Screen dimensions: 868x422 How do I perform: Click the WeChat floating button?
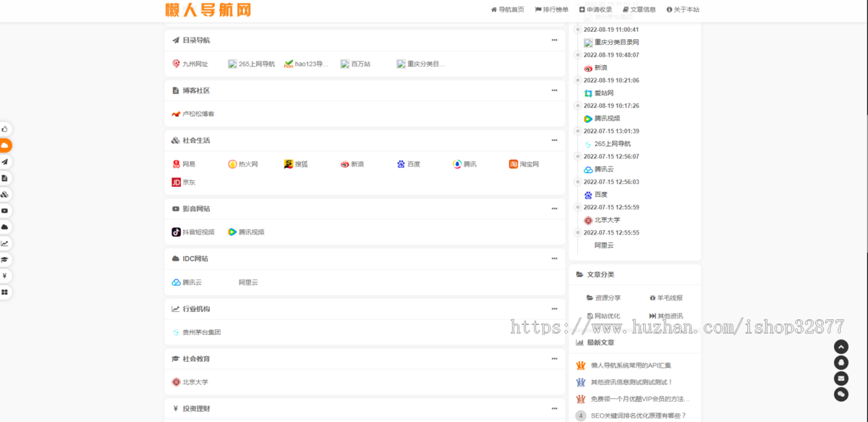coord(841,394)
